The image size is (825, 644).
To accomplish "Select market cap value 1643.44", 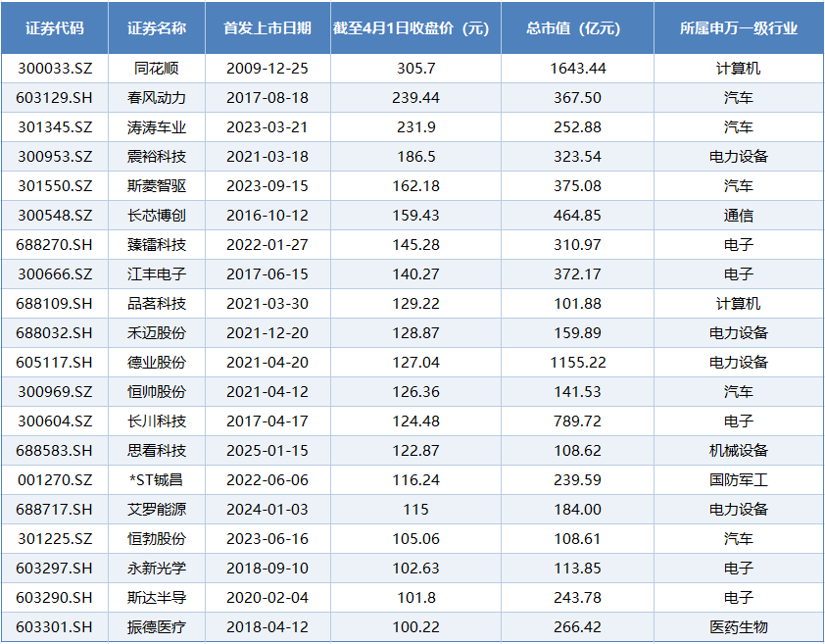I will (x=577, y=69).
